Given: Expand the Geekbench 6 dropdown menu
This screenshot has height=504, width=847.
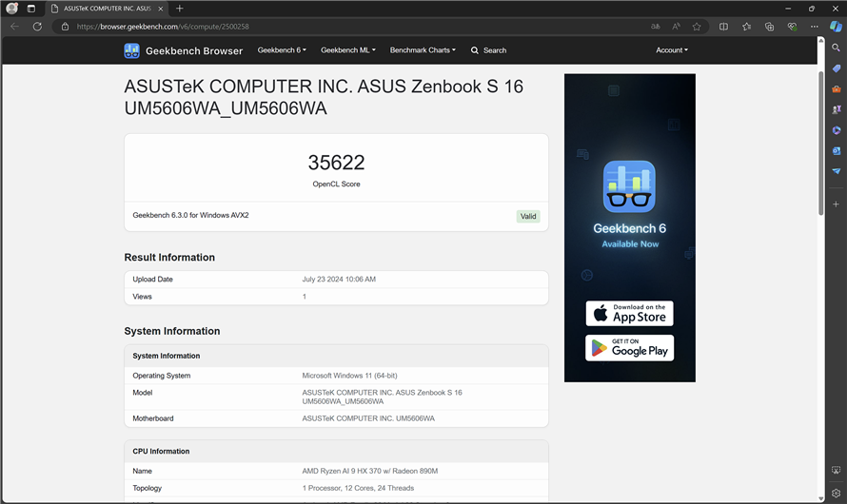Looking at the screenshot, I should coord(282,50).
